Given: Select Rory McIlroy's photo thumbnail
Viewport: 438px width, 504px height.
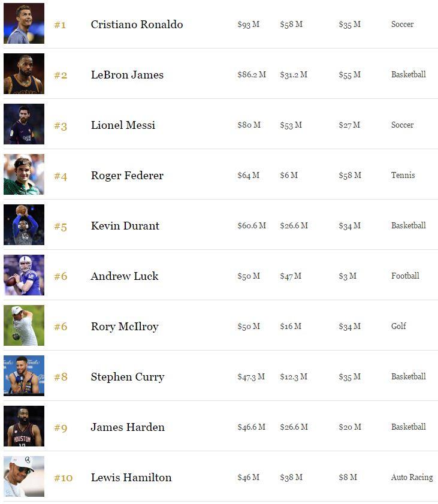Looking at the screenshot, I should coord(24,326).
